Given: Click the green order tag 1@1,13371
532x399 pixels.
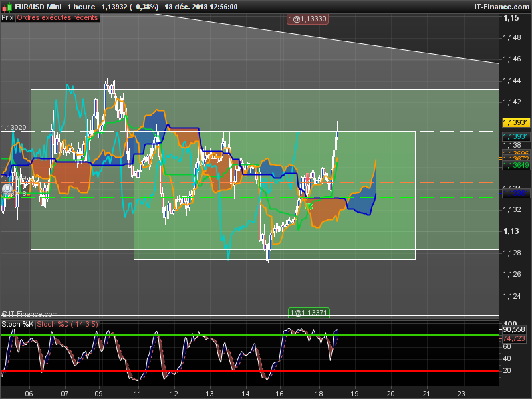Looking at the screenshot, I should [x=309, y=312].
